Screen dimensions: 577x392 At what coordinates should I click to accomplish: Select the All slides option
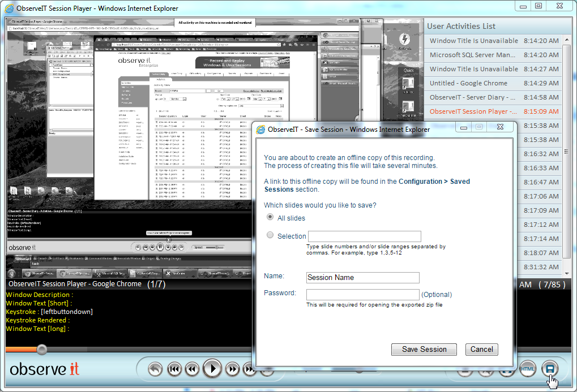coord(270,217)
